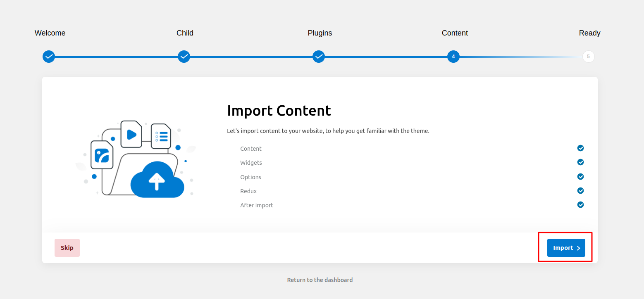Toggle the After import checkbox
Image resolution: width=644 pixels, height=299 pixels.
pos(580,205)
